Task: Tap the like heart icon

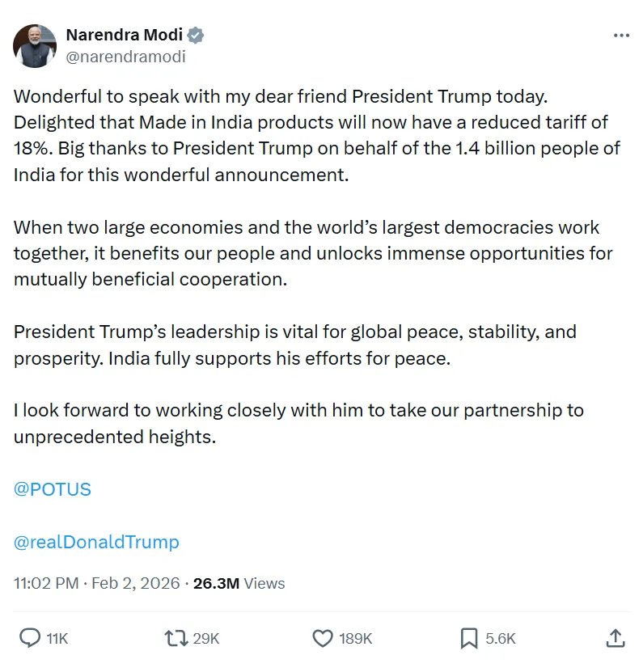Action: point(322,638)
